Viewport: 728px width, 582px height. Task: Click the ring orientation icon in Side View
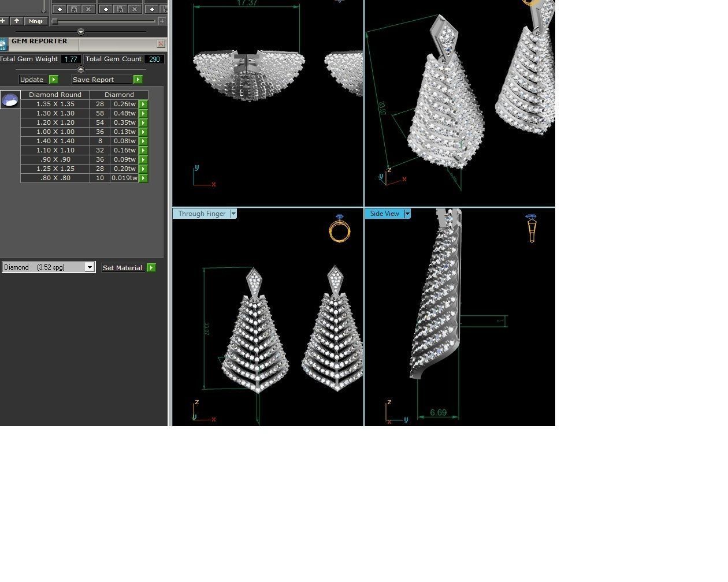point(532,228)
